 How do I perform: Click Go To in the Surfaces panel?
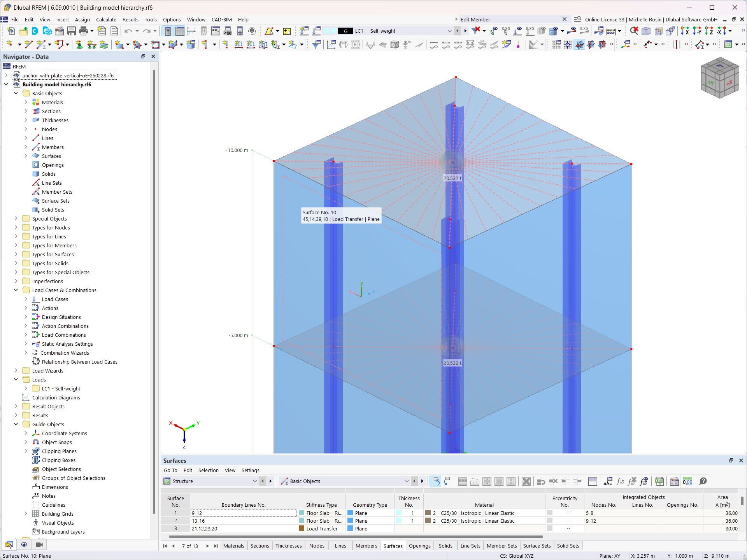170,470
